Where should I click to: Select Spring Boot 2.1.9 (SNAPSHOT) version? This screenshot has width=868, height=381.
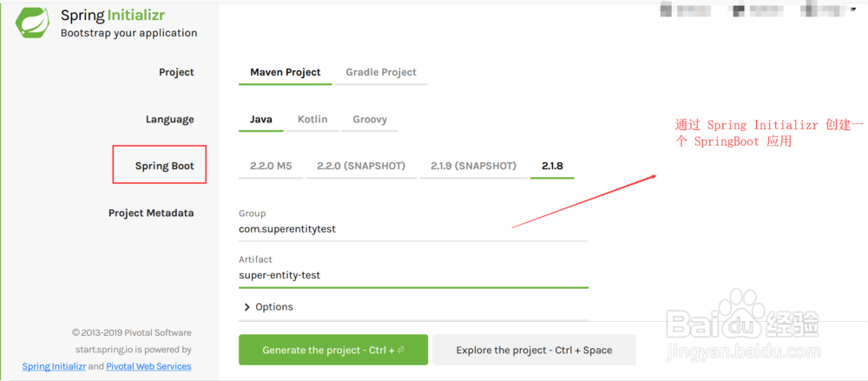pos(473,166)
